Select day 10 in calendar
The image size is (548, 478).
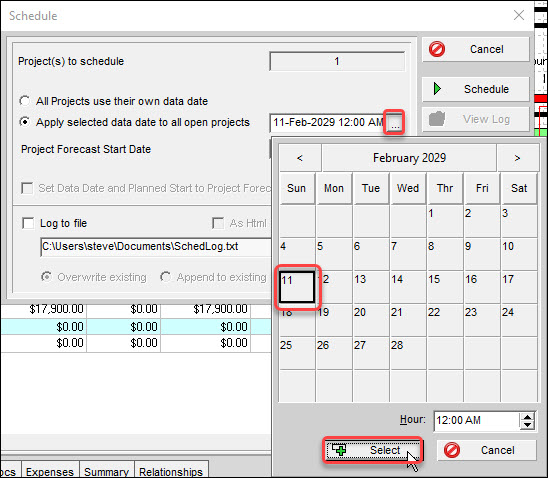(x=519, y=254)
